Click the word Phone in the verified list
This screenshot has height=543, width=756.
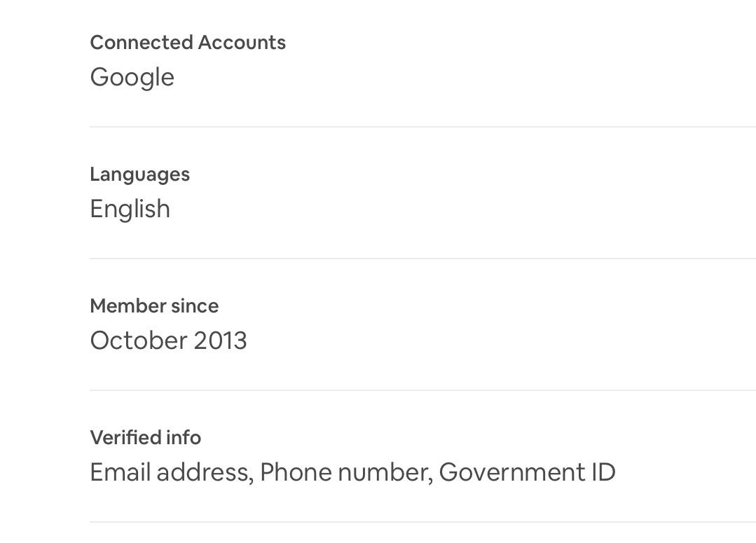click(296, 472)
